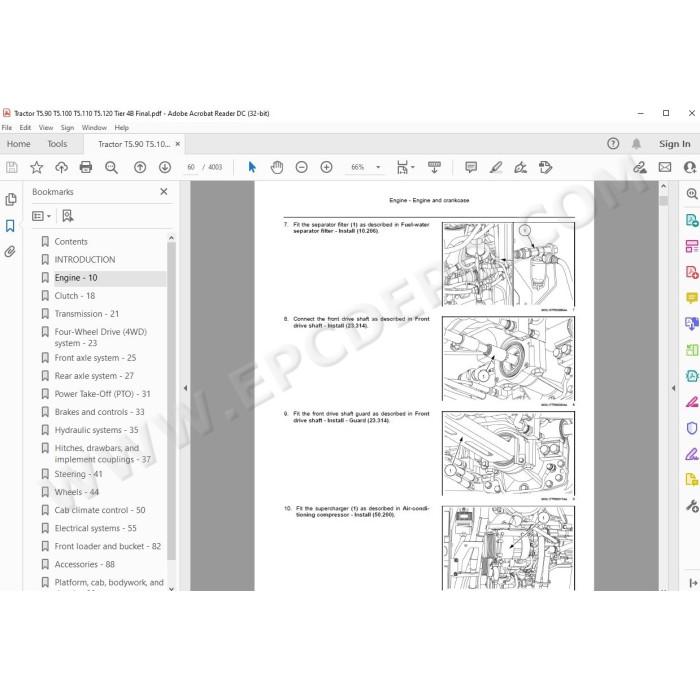
Task: Open Hydraulic systems - 35 bookmark
Action: [96, 430]
